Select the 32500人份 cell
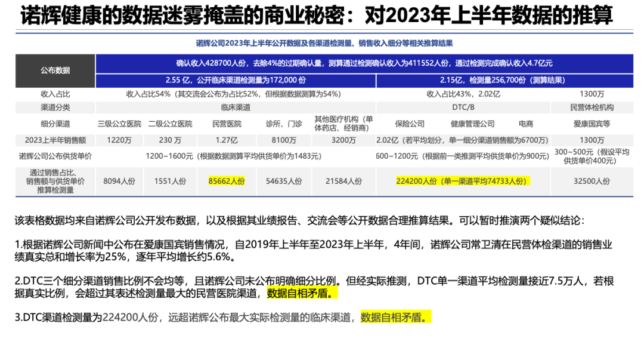Screen dimensions: 644x345 (592, 181)
